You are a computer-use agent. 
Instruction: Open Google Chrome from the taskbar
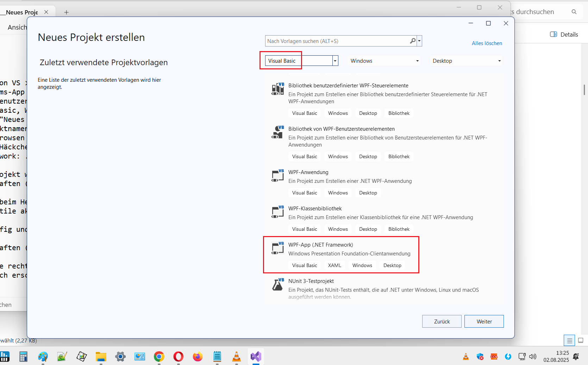point(159,357)
